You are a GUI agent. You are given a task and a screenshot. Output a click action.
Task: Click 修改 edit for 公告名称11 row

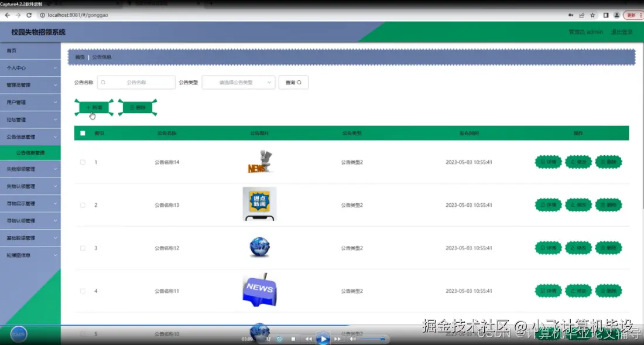pyautogui.click(x=578, y=291)
